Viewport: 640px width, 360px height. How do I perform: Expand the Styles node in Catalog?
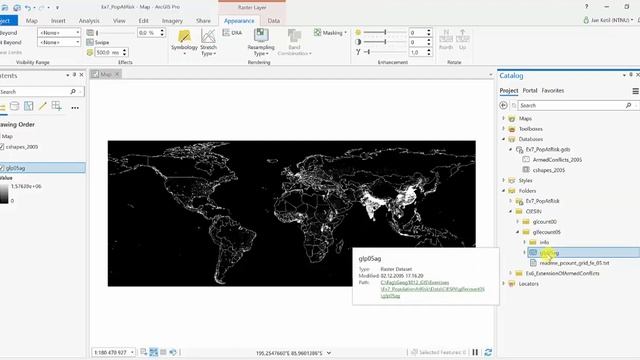(503, 180)
